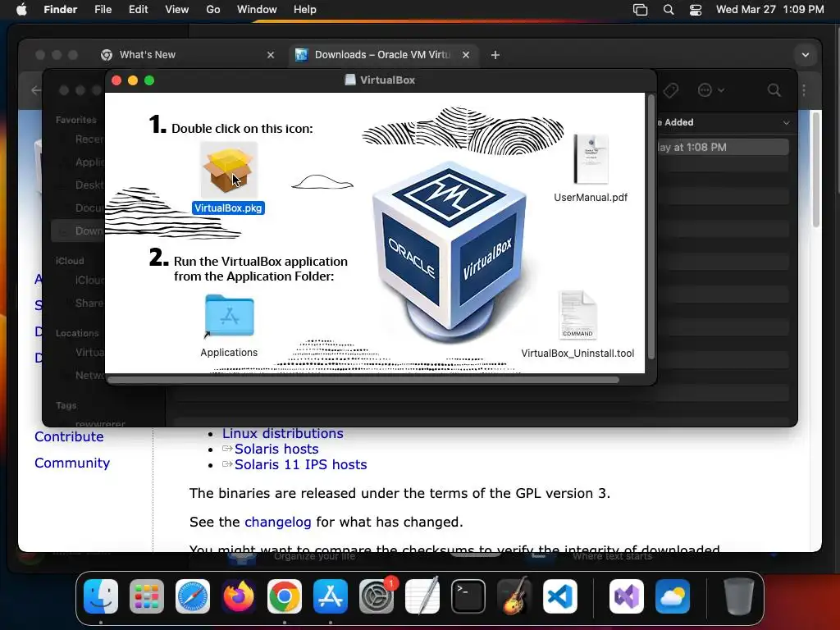Open the Apple menu
The height and width of the screenshot is (630, 840).
pyautogui.click(x=21, y=10)
